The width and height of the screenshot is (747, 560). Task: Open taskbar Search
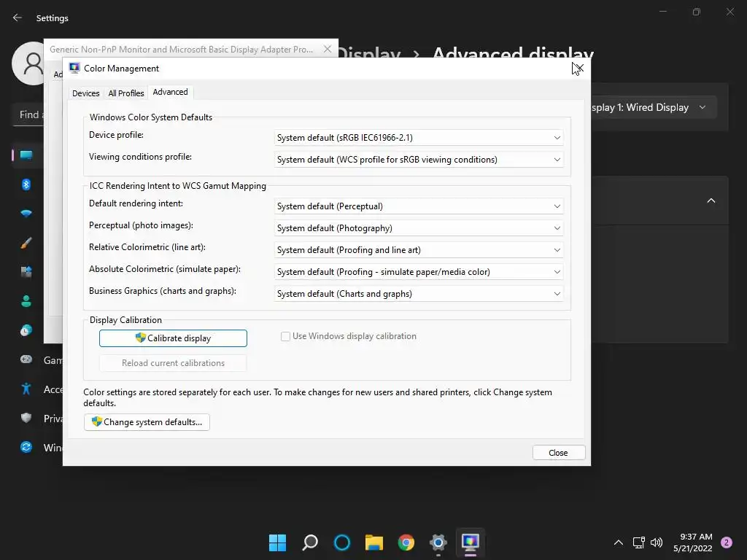(x=309, y=542)
